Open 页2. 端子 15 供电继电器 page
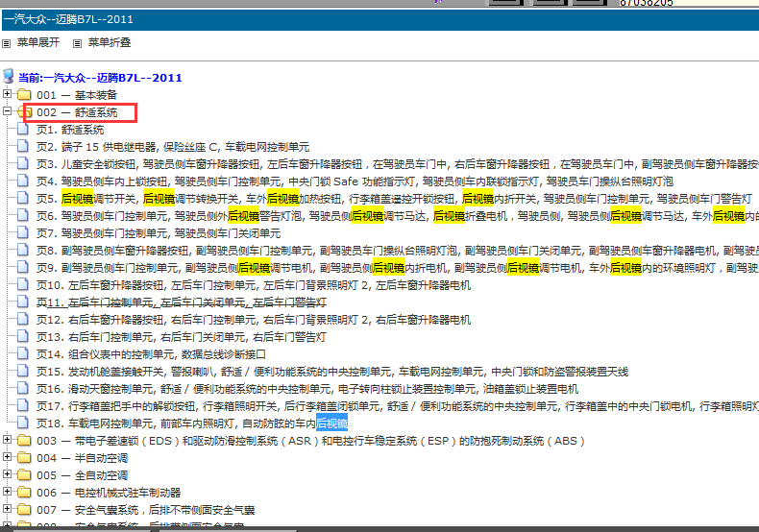Viewport: 759px width, 532px height. point(173,147)
